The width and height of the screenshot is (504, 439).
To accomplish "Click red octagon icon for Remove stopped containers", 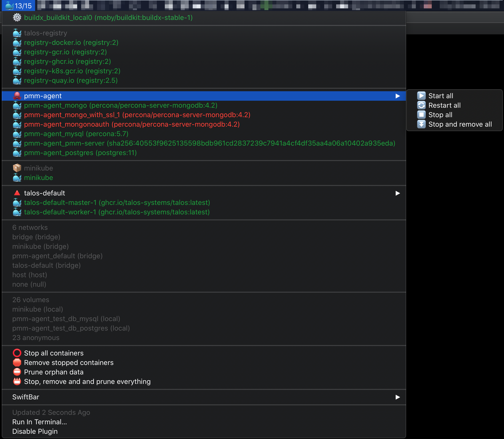I will (x=17, y=363).
